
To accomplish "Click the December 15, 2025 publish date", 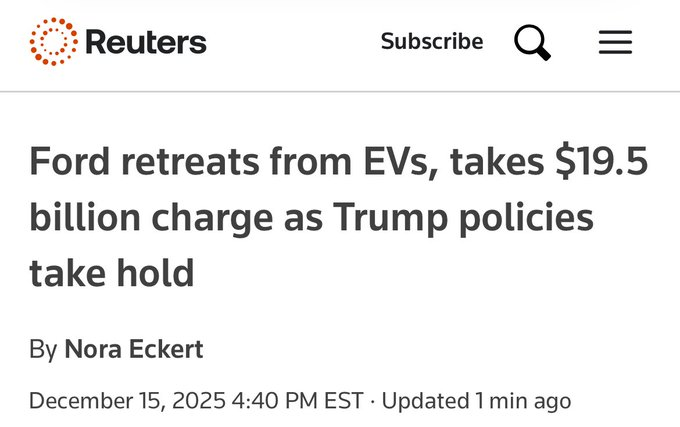I will click(x=127, y=401).
